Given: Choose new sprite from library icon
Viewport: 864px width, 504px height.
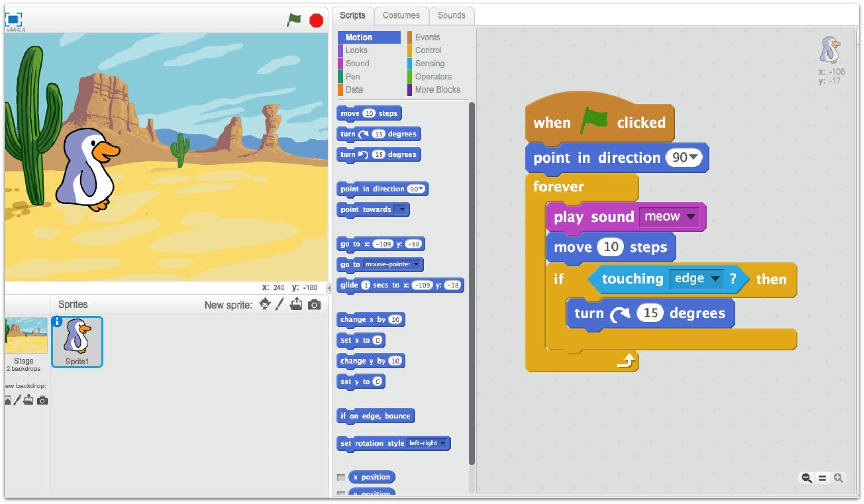Looking at the screenshot, I should (265, 304).
